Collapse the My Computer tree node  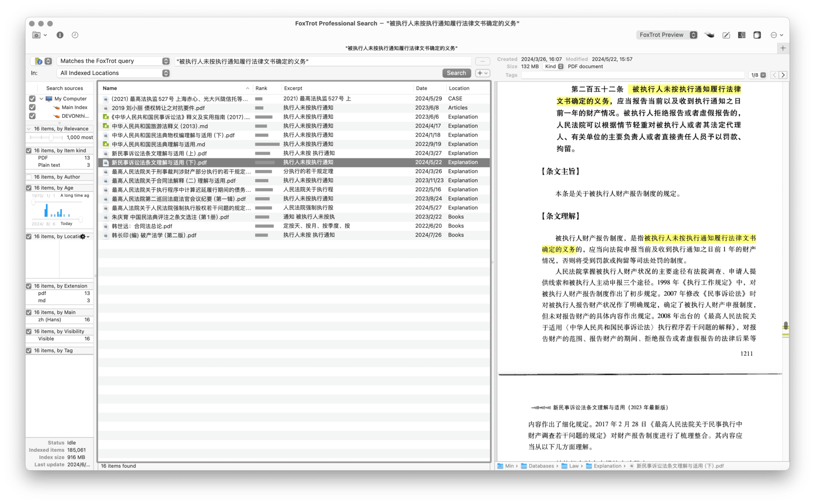41,99
